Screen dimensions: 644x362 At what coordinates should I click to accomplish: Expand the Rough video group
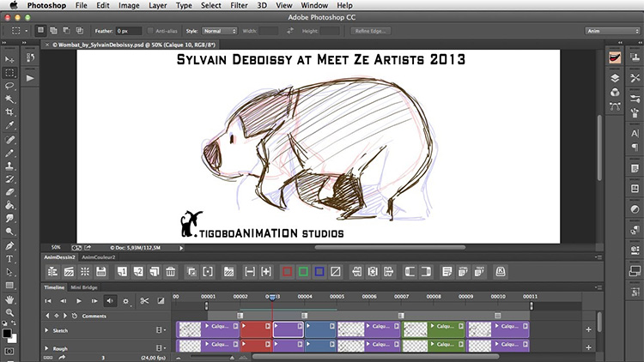46,348
